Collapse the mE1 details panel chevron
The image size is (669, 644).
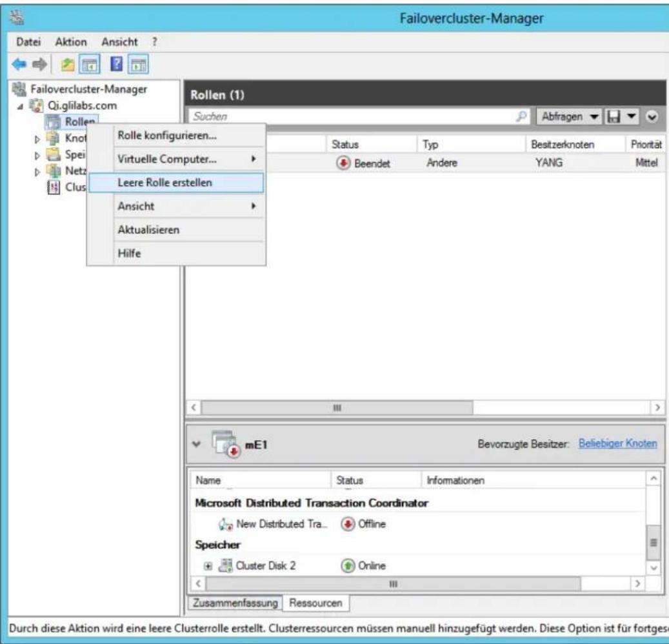[x=196, y=444]
